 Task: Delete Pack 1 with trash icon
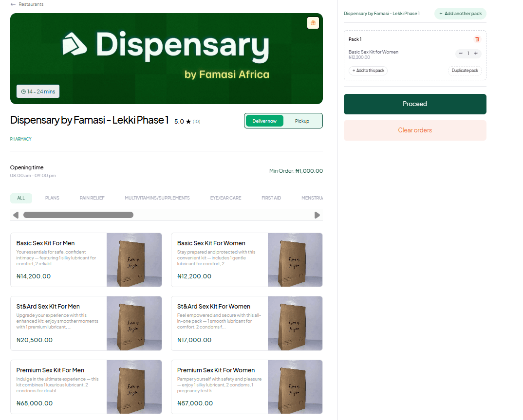coord(477,39)
